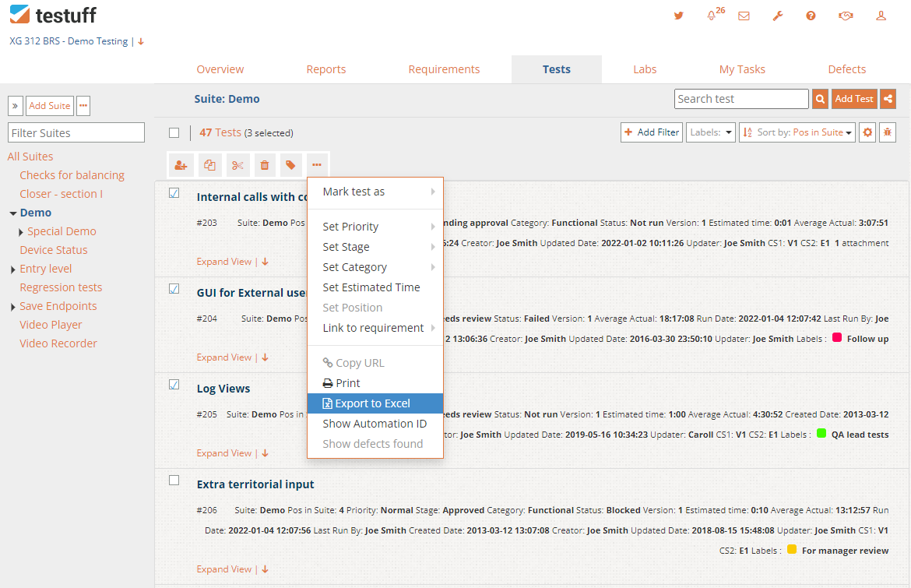Click the Add Test button
911x588 pixels.
click(854, 99)
